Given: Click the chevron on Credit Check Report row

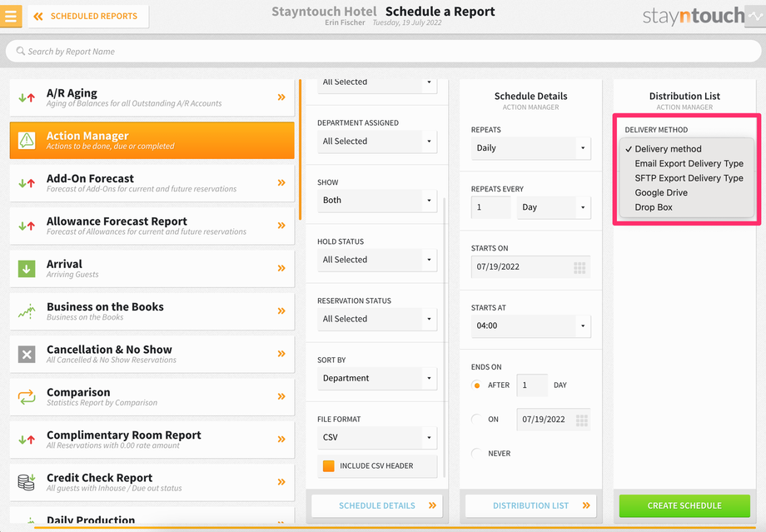Looking at the screenshot, I should 281,482.
